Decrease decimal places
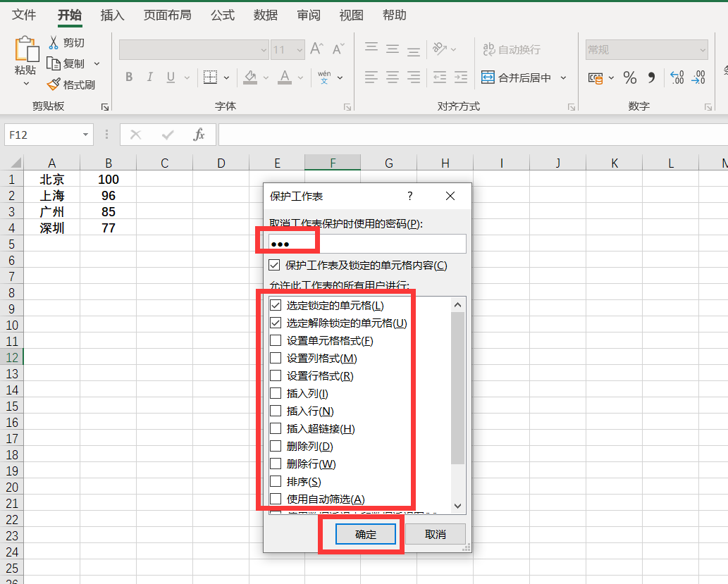Viewport: 728px width, 584px height. point(698,77)
